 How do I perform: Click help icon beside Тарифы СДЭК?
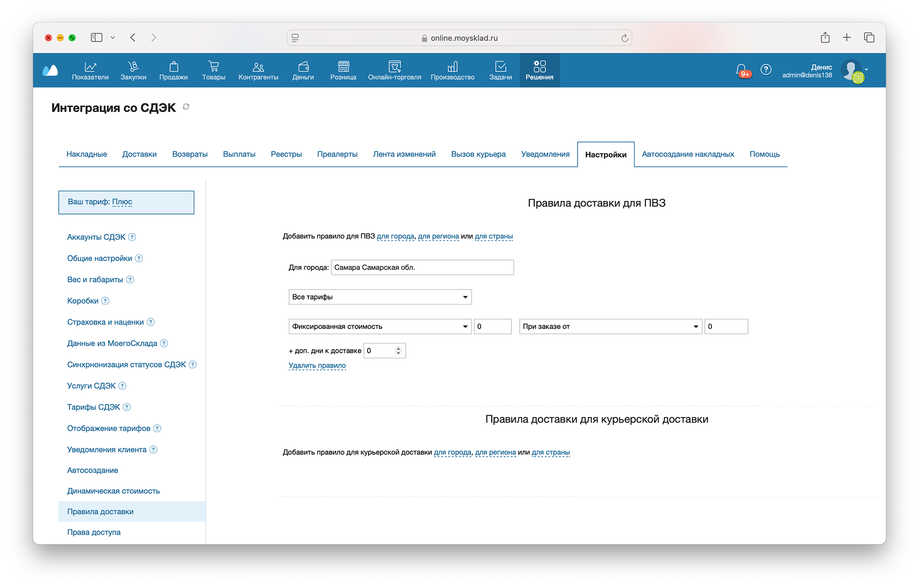tap(127, 407)
